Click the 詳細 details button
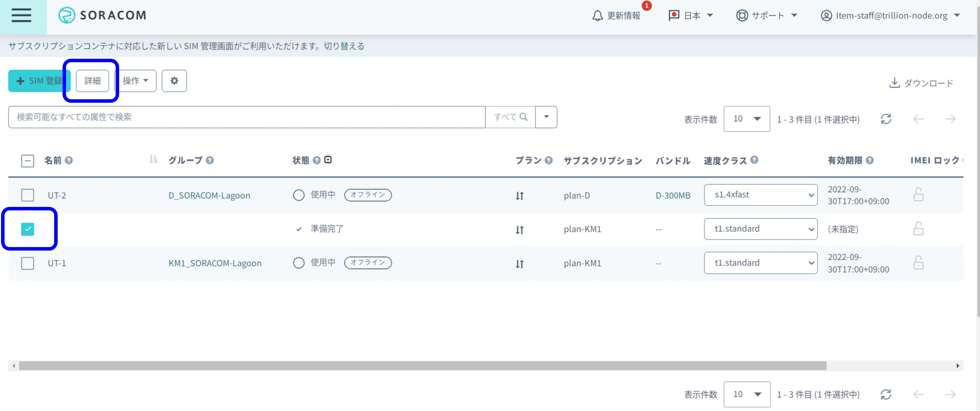980x411 pixels. coord(92,81)
